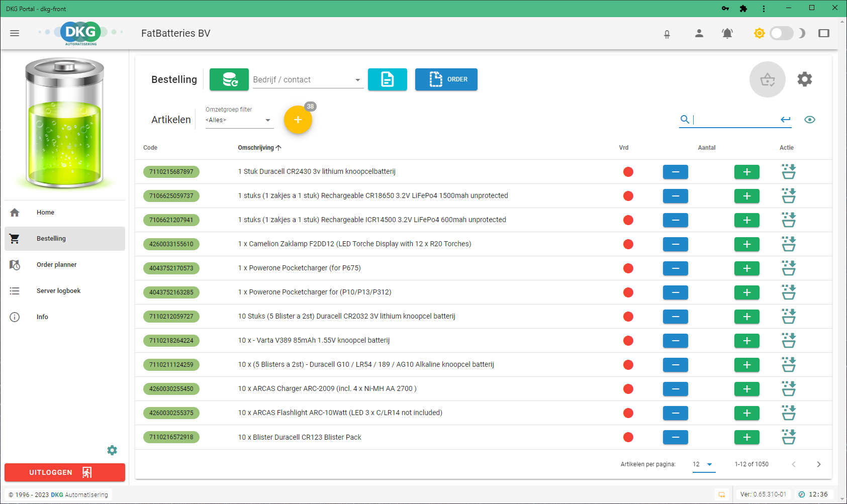Click into the article search field

point(735,120)
